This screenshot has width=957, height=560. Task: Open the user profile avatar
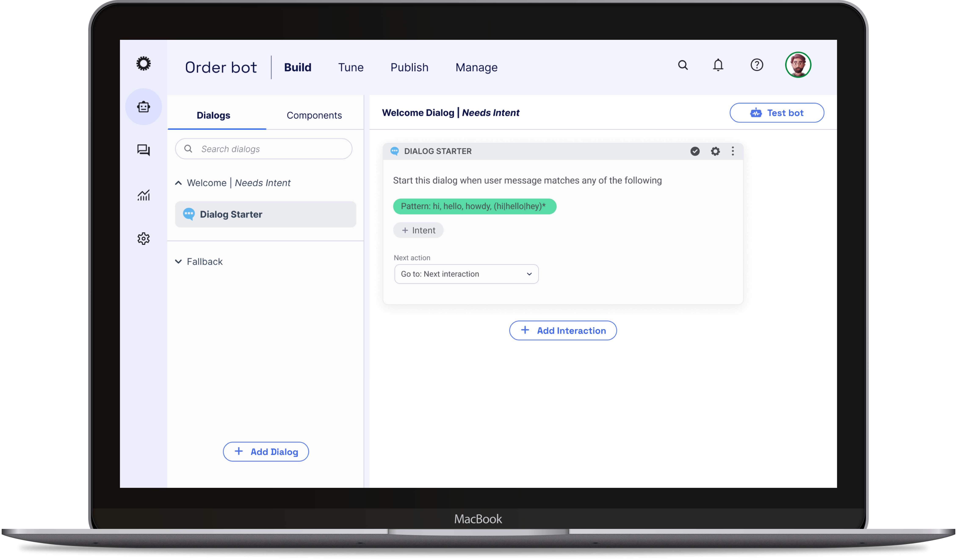[798, 65]
